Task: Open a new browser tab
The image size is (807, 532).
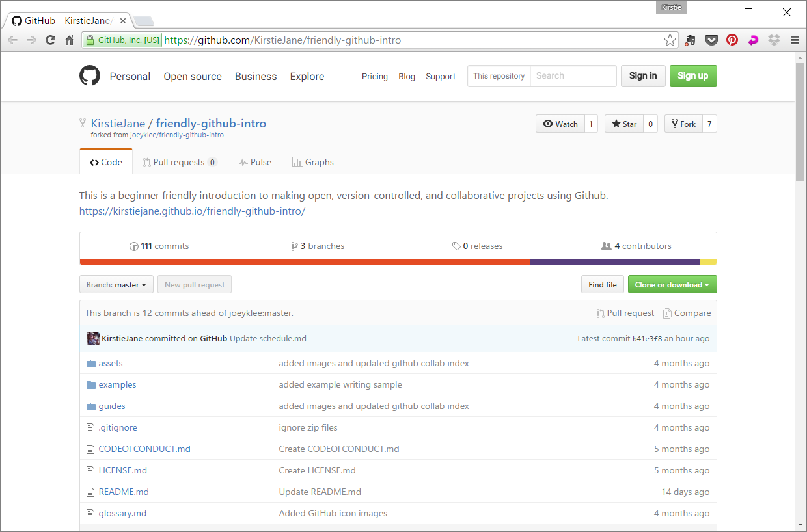Action: [143, 21]
